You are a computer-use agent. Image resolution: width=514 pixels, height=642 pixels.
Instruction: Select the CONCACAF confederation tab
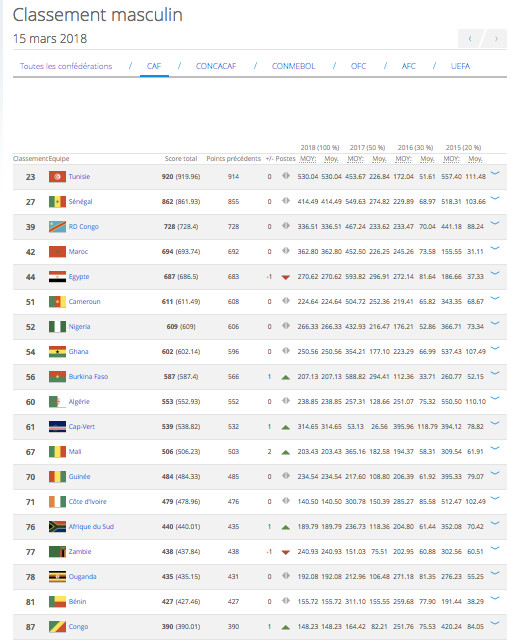(216, 66)
